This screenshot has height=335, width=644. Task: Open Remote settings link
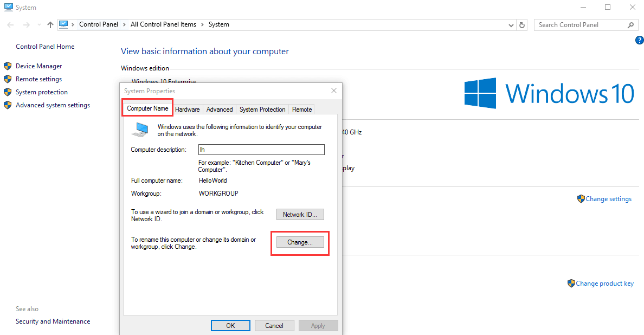38,79
